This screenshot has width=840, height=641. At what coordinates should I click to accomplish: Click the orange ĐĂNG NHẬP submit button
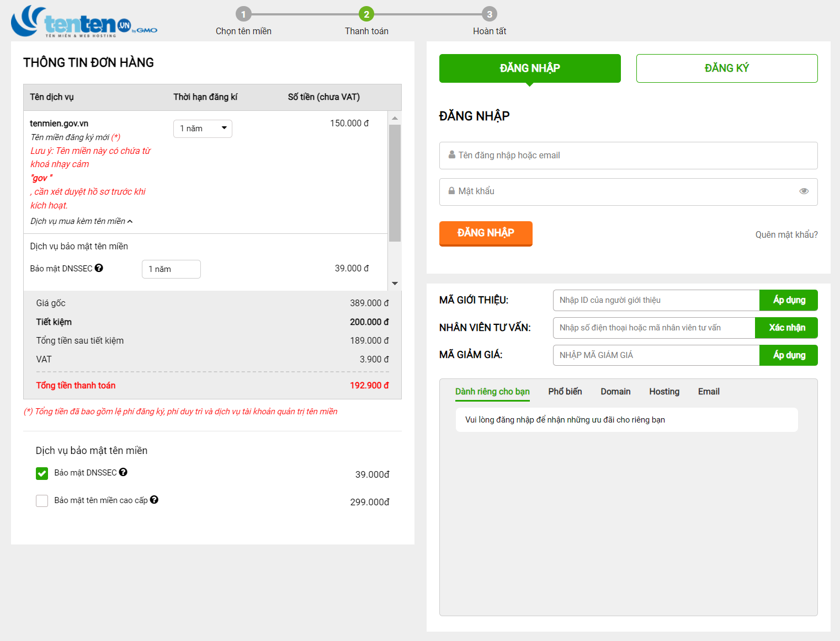pos(486,233)
